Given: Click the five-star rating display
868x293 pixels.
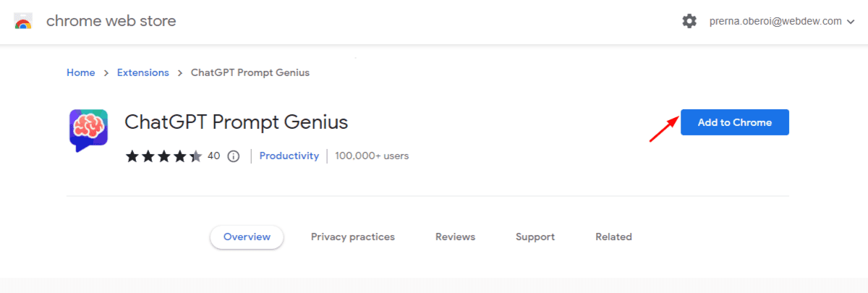Looking at the screenshot, I should coord(164,156).
